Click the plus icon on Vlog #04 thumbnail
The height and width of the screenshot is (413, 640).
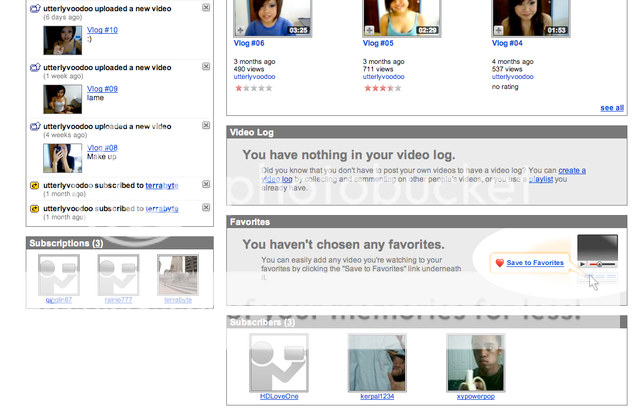point(497,30)
